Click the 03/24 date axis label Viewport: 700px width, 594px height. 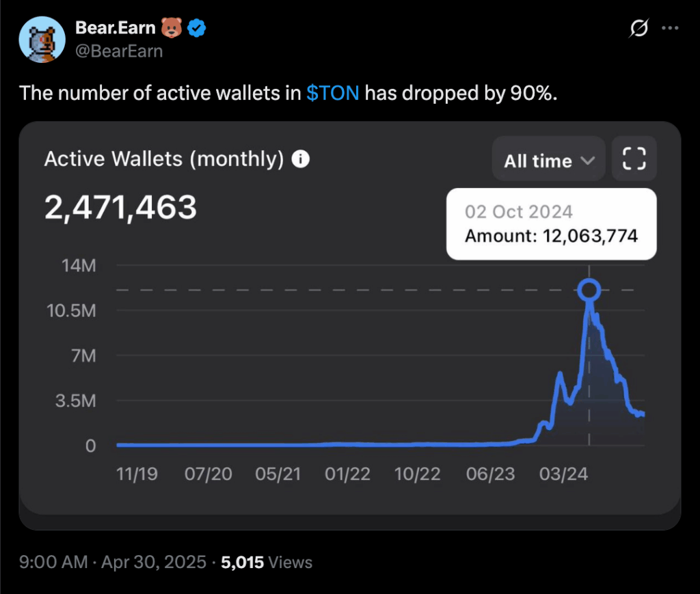point(563,474)
